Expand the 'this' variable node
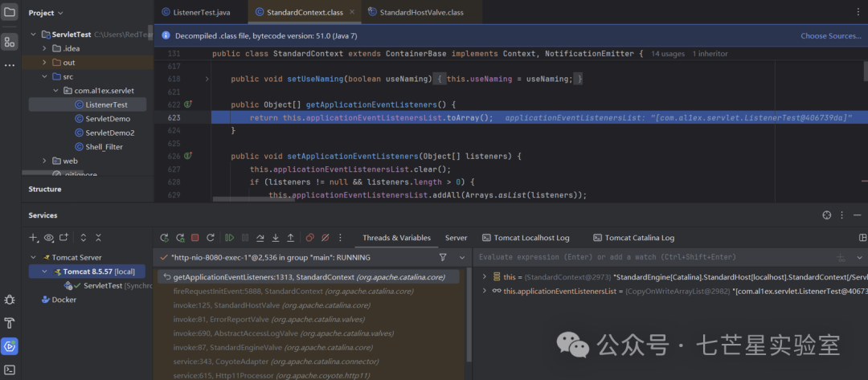 pos(485,276)
